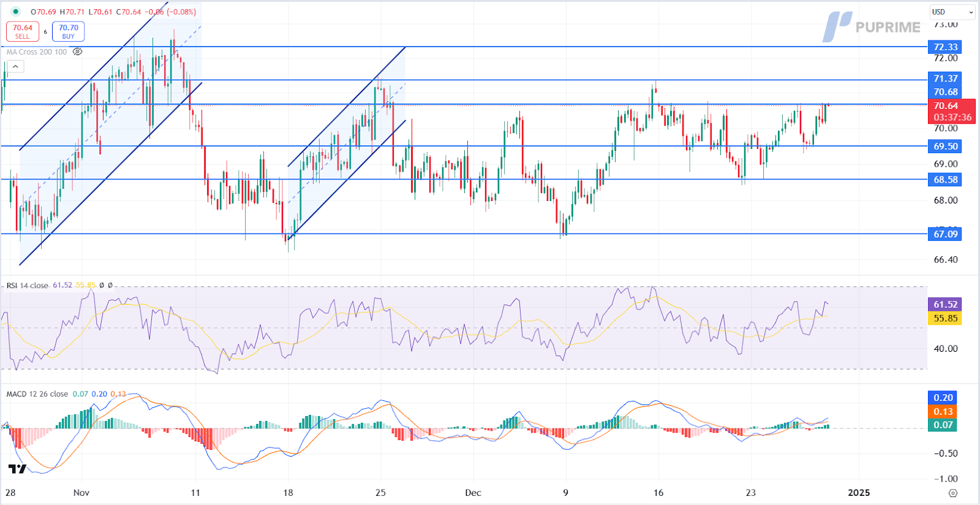This screenshot has width=980, height=505.
Task: Click MACD legend value 0.20 in blue
Action: (x=99, y=394)
